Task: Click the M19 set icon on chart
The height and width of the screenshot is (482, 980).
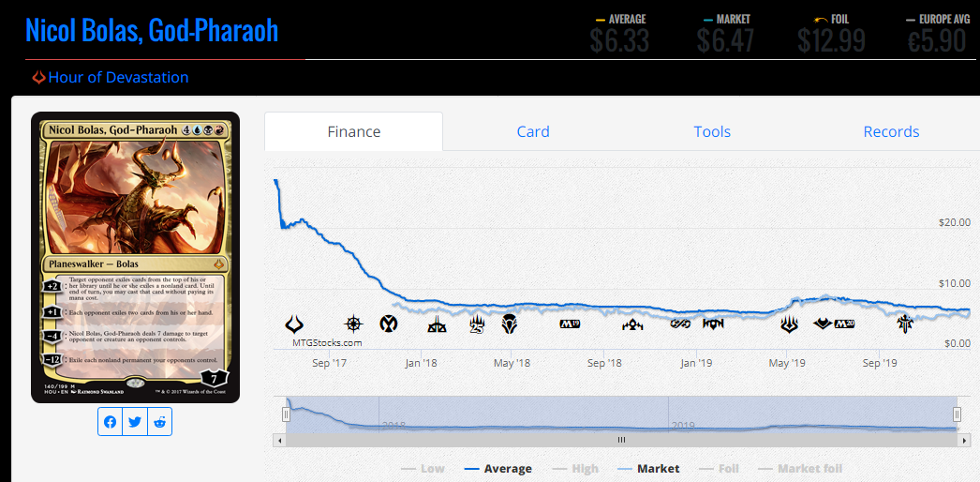Action: tap(571, 324)
